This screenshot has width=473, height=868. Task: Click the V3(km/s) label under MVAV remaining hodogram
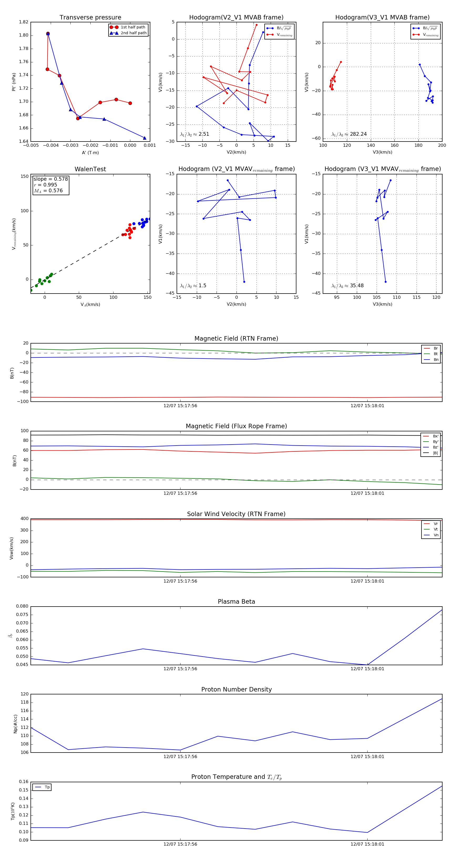coord(382,304)
